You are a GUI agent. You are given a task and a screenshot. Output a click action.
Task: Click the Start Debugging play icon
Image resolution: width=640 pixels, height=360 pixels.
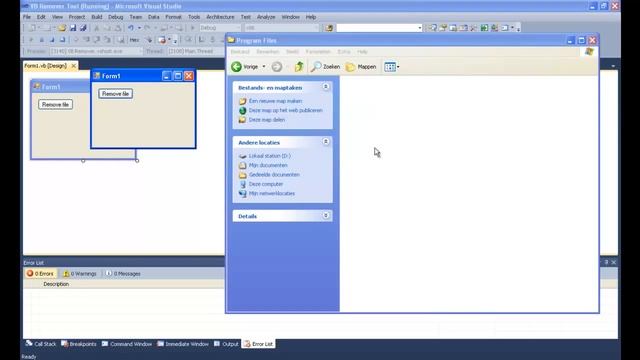click(x=193, y=28)
